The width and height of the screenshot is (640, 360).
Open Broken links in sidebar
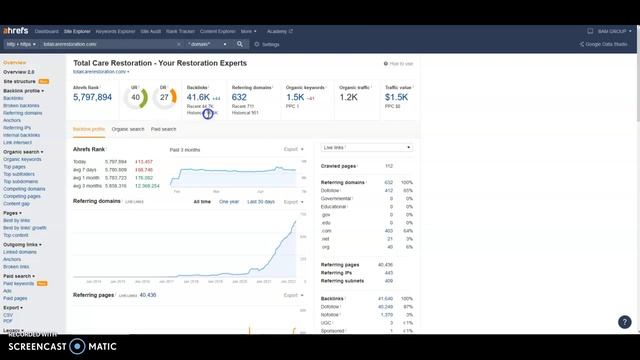tap(16, 267)
